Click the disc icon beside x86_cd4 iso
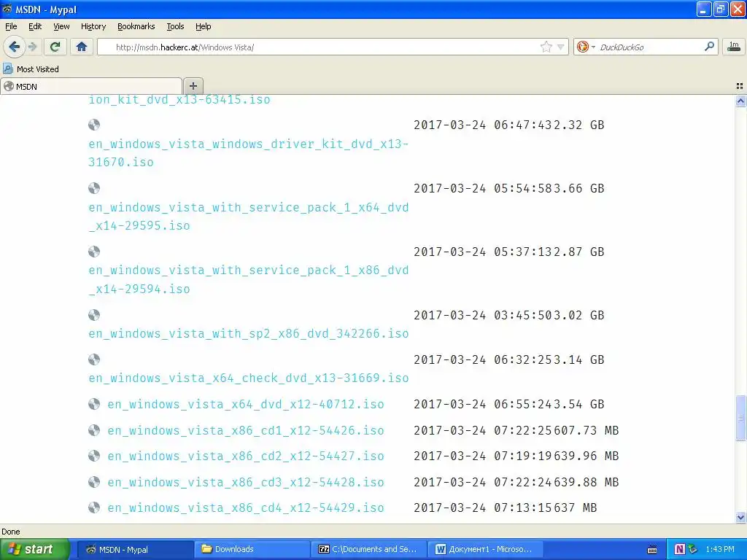This screenshot has width=747, height=560. click(94, 507)
